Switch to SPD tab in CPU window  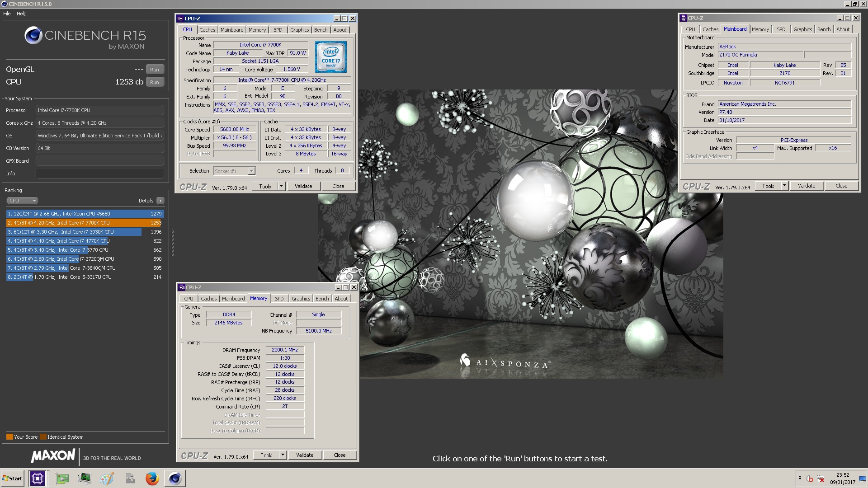tap(278, 30)
